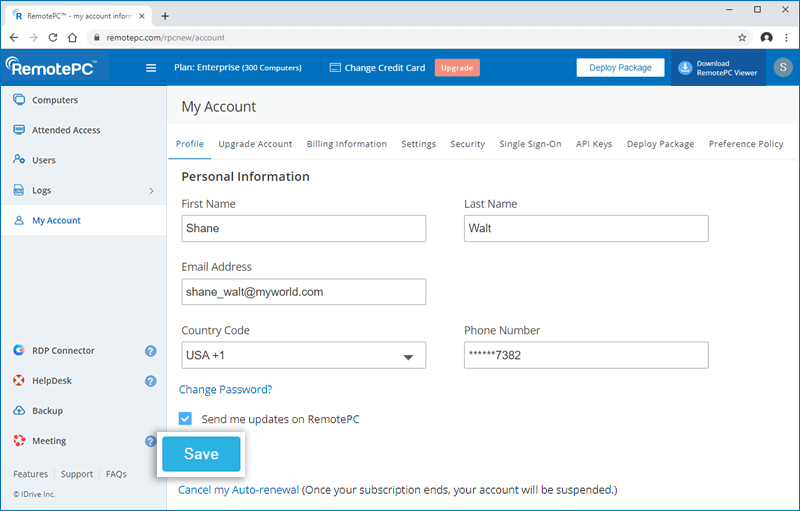800x511 pixels.
Task: Open Upgrade Account tab
Action: (255, 144)
